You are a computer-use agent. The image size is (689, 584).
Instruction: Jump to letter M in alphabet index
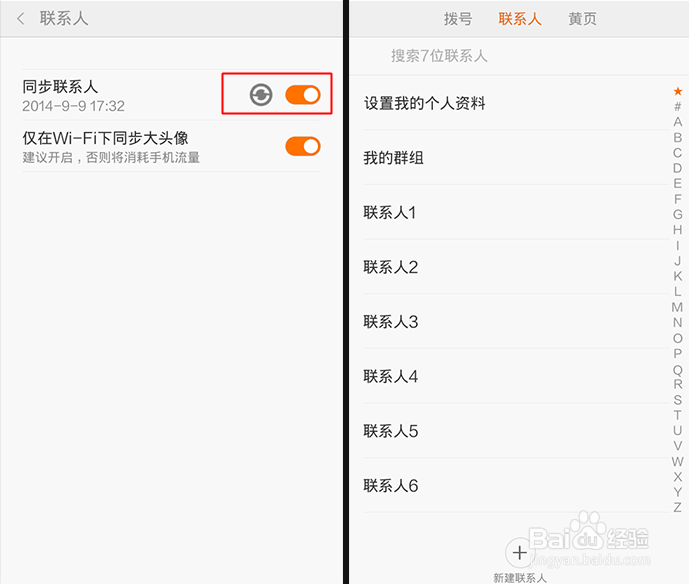point(678,307)
